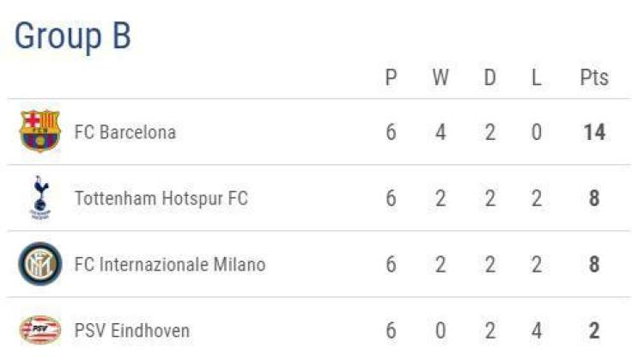Open the FC Barcelona team link
The width and height of the screenshot is (644, 360).
point(125,132)
